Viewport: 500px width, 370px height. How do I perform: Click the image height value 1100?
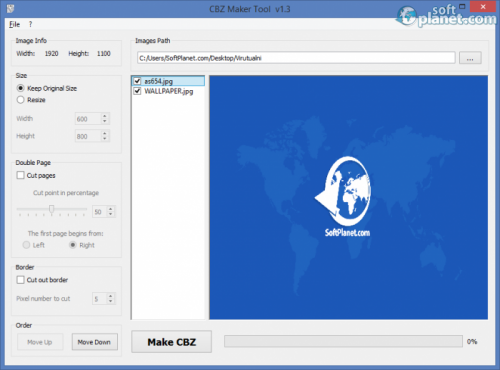104,54
